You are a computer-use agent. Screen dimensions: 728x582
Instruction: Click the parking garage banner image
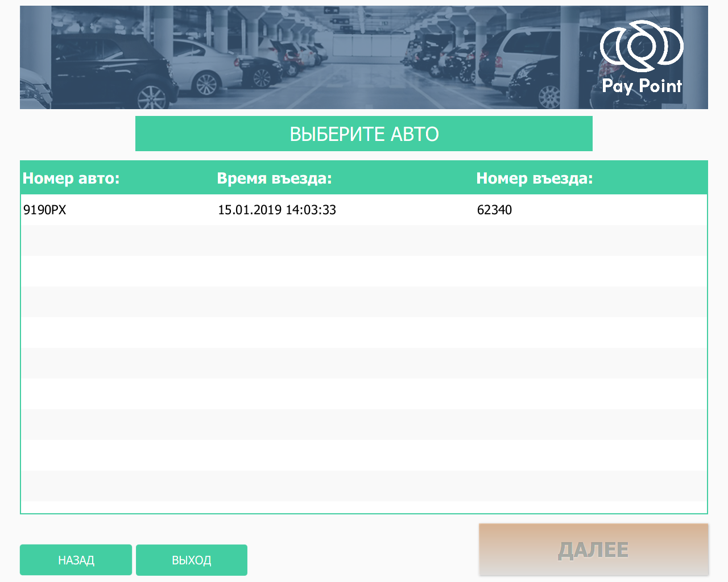coord(364,57)
